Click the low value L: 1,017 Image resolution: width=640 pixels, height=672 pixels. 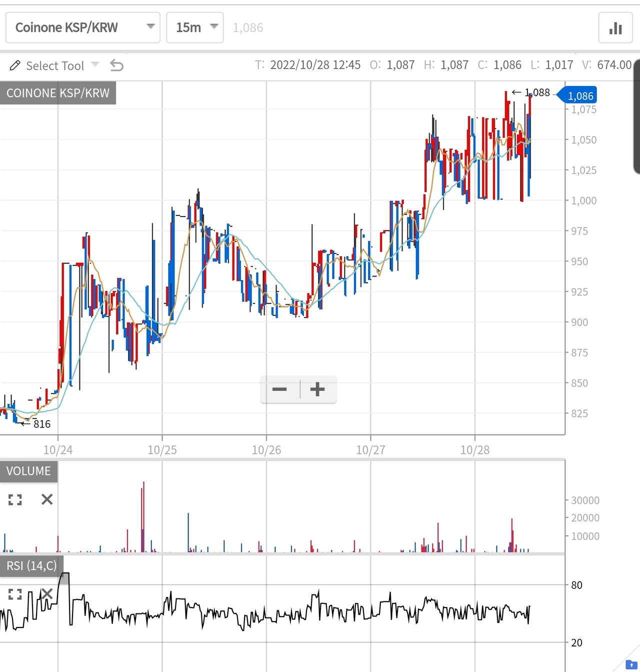point(552,65)
